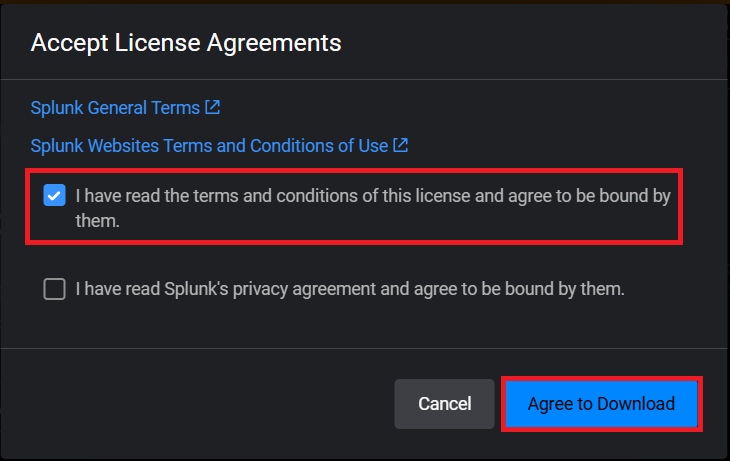Click the empty square before the privacy agreement
730x461 pixels.
tap(55, 289)
